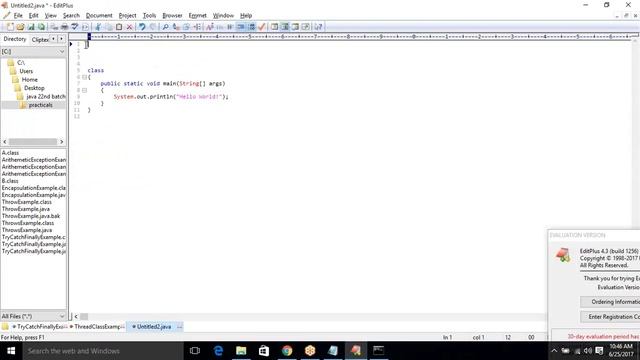Click the Redo arrow icon
This screenshot has width=640, height=360.
[152, 27]
